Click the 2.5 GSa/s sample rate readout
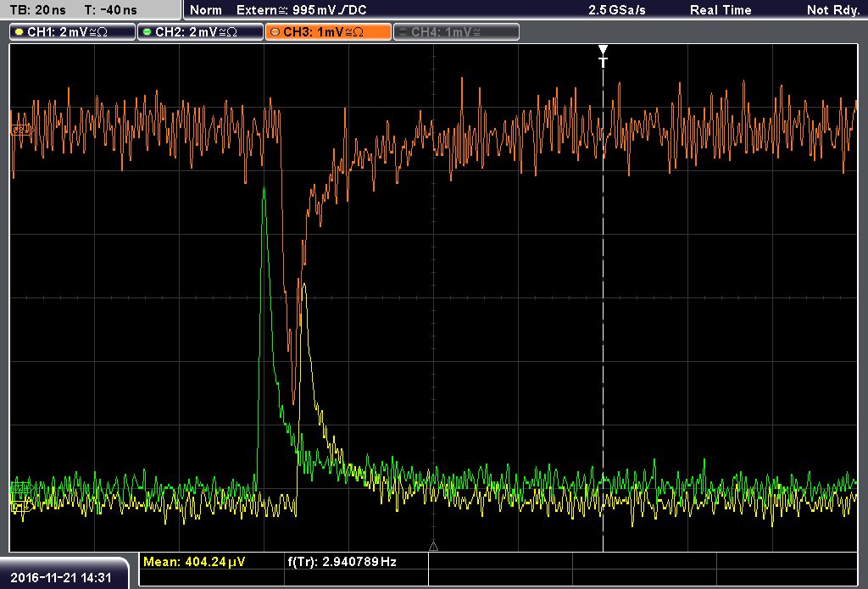The height and width of the screenshot is (589, 868). click(x=617, y=10)
